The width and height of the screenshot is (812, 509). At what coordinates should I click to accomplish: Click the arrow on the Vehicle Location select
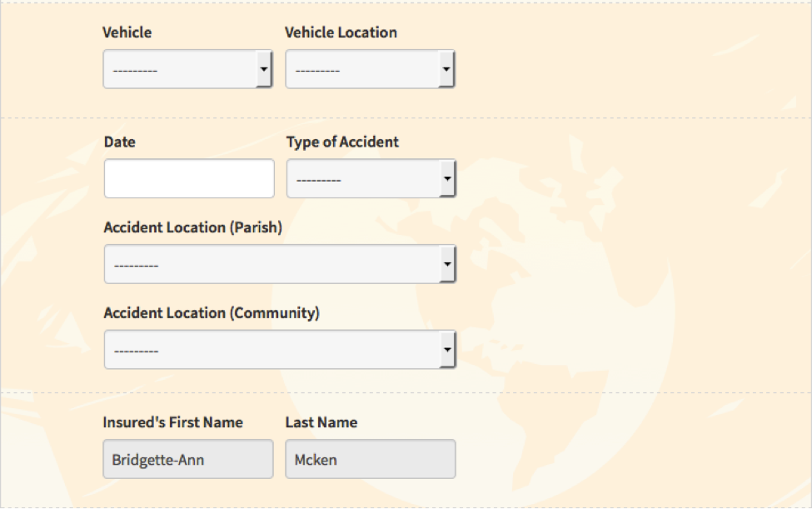click(446, 70)
